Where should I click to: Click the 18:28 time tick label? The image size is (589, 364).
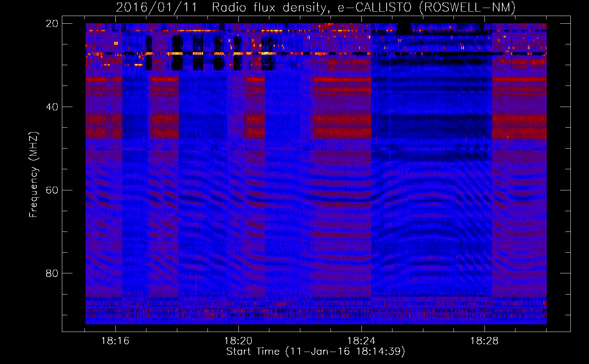click(485, 341)
